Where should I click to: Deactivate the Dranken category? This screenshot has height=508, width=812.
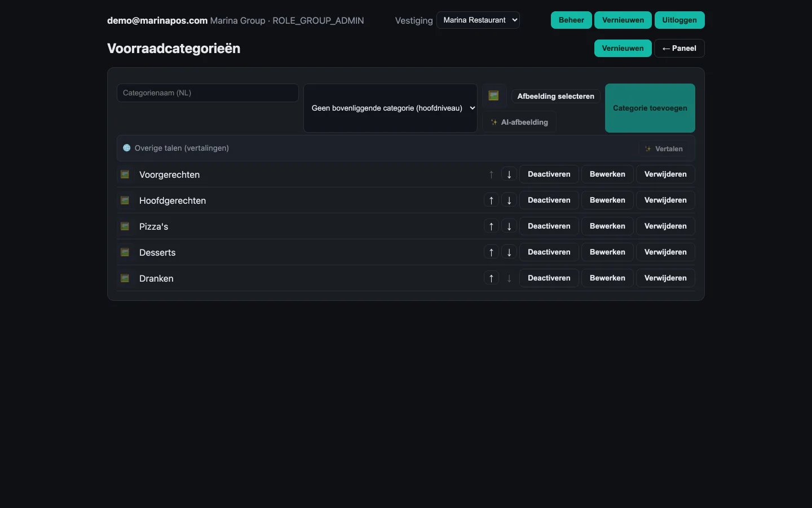(x=549, y=278)
